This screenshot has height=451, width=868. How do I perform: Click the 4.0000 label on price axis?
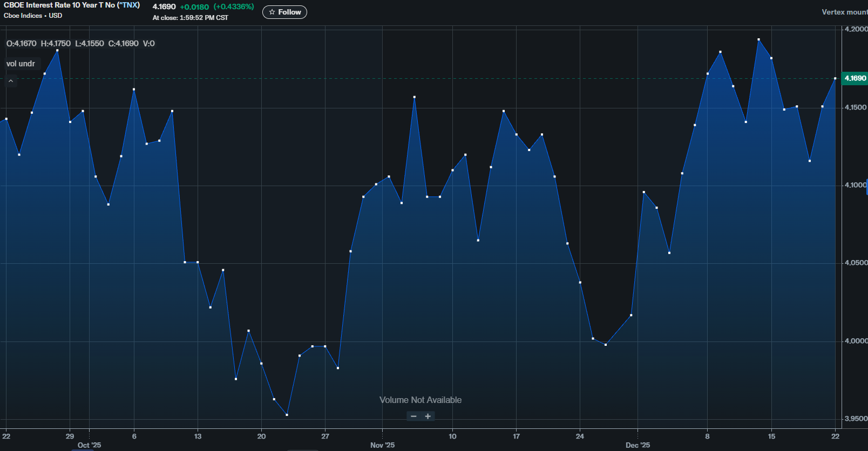(856, 341)
